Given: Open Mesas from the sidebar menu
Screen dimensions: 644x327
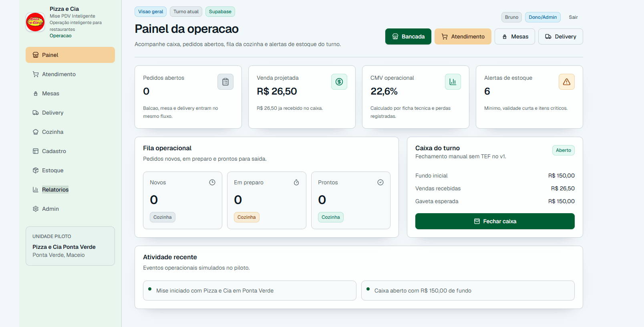Looking at the screenshot, I should [70, 93].
